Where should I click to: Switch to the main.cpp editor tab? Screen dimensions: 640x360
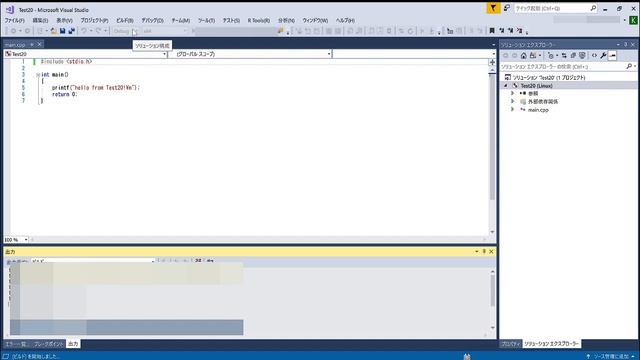click(15, 44)
